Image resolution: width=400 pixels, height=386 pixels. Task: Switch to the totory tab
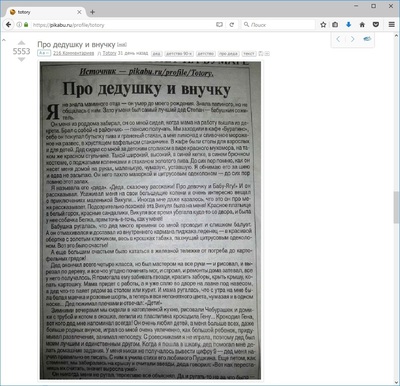pyautogui.click(x=45, y=12)
